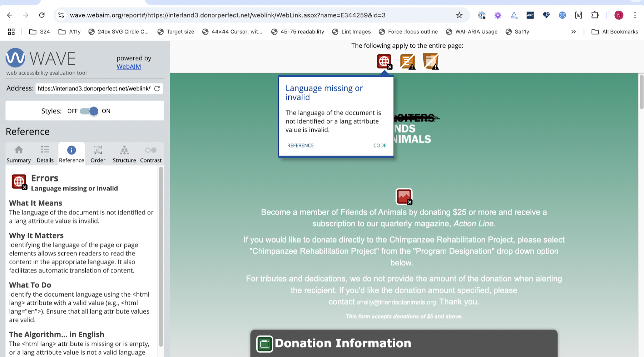Click CODE in the error popup
The height and width of the screenshot is (357, 644).
coord(380,145)
